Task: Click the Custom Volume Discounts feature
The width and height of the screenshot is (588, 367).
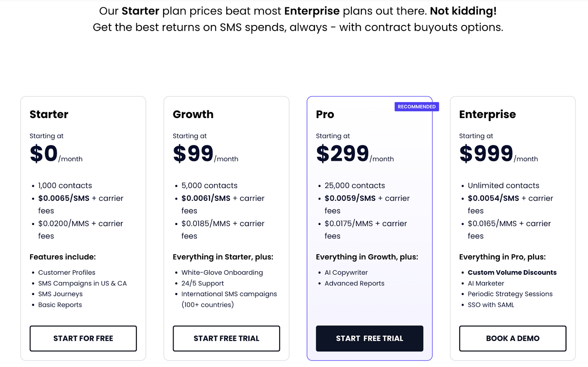Action: click(x=512, y=272)
